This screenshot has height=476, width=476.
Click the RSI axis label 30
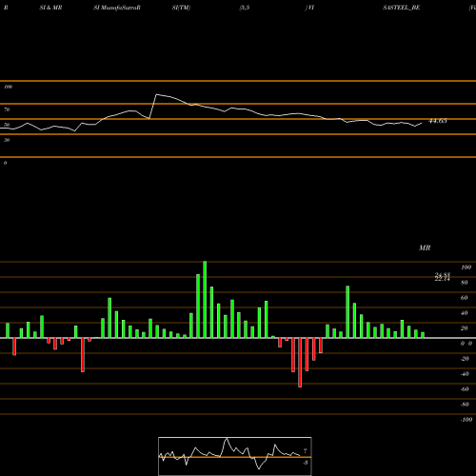click(x=7, y=140)
